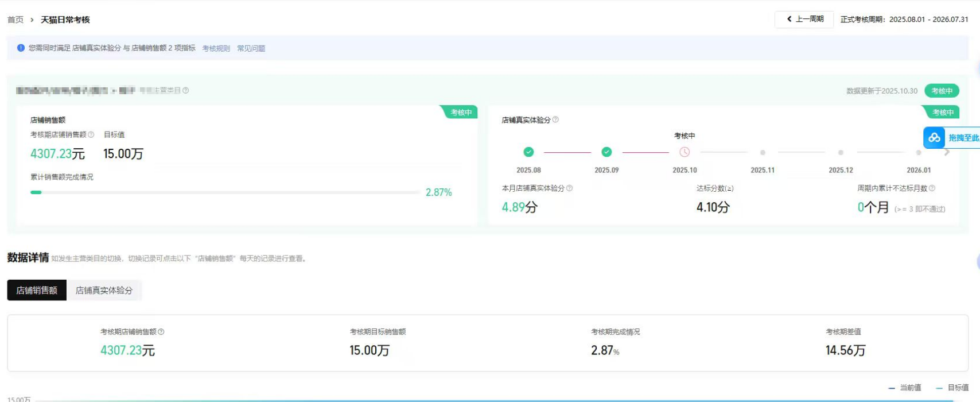Select the 2025.11 timeline dot
Image resolution: width=980 pixels, height=402 pixels.
pos(763,153)
